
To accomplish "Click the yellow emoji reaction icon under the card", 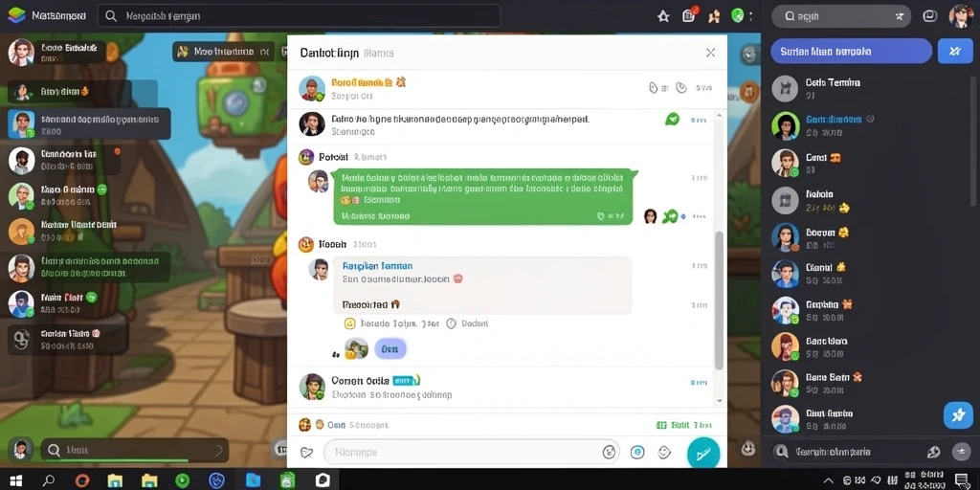I will [x=350, y=323].
